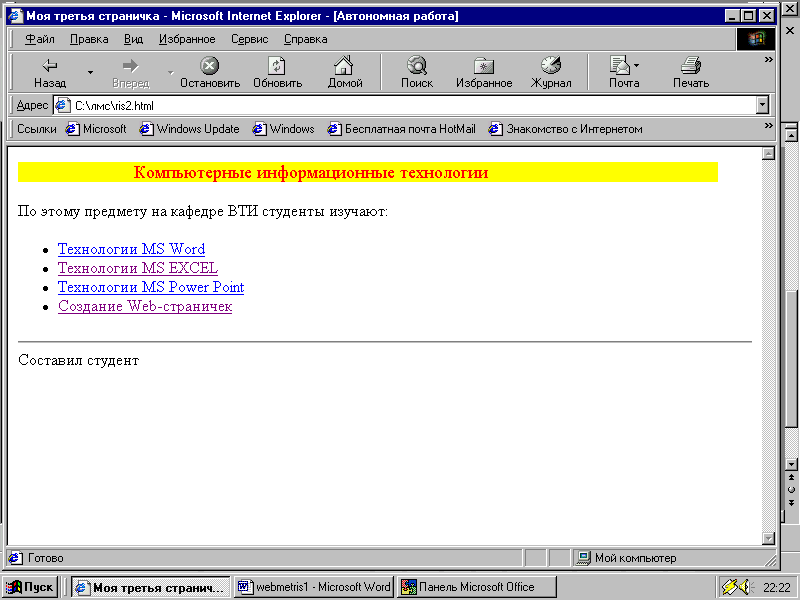Refresh the page with Обновить
Viewport: 800px width, 600px height.
click(277, 73)
